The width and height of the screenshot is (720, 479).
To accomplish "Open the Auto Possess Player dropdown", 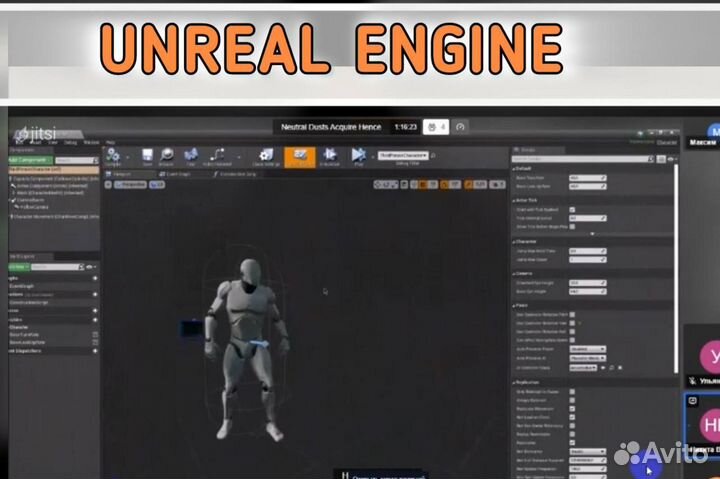I will click(588, 349).
